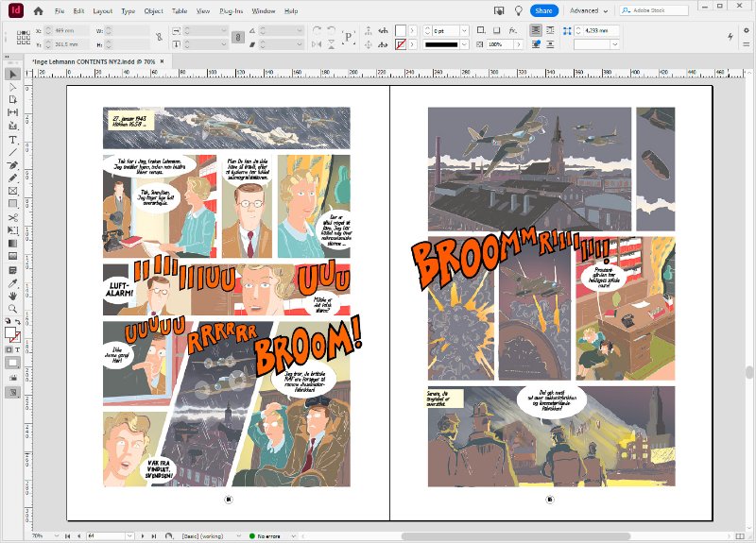Screen dimensions: 756x543
Task: Click the Fill color swatch
Action: pos(10,333)
